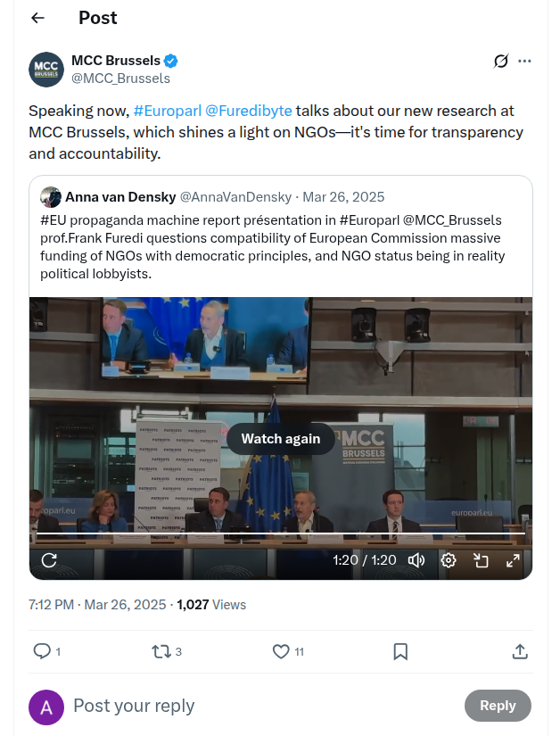Click the Post header title
The height and width of the screenshot is (736, 560).
tap(98, 18)
